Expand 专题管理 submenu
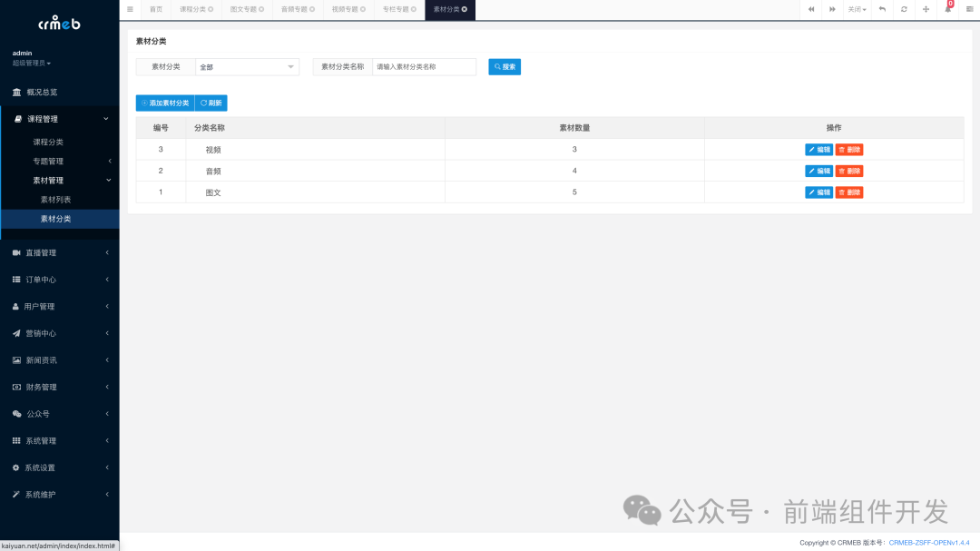This screenshot has height=551, width=980. pos(59,162)
